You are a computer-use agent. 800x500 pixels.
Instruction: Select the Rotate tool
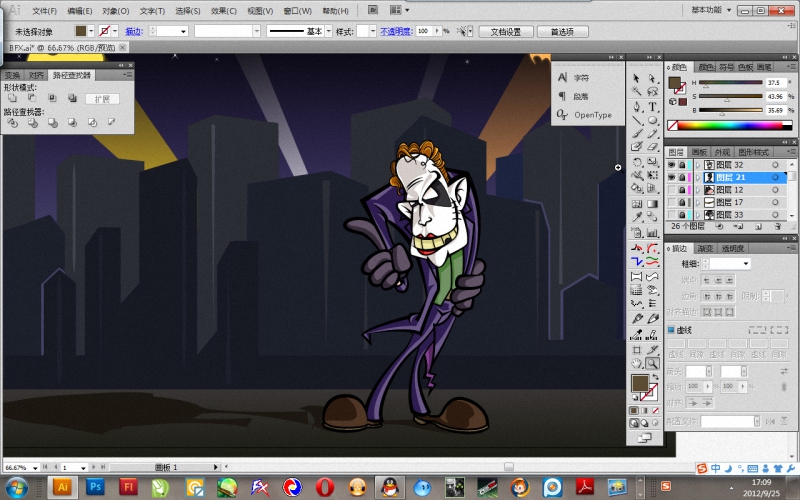click(636, 163)
